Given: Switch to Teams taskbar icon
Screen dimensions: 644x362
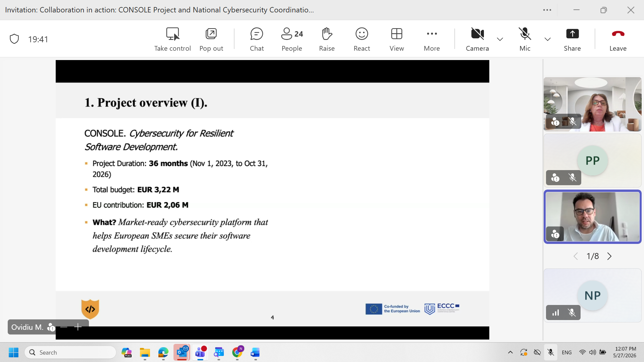Looking at the screenshot, I should point(200,353).
